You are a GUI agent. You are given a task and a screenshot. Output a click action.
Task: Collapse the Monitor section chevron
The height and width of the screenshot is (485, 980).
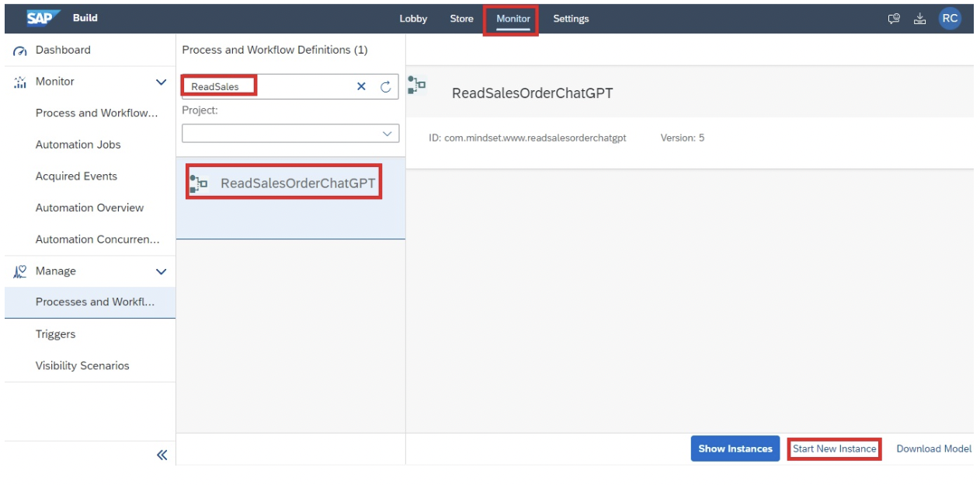point(161,82)
